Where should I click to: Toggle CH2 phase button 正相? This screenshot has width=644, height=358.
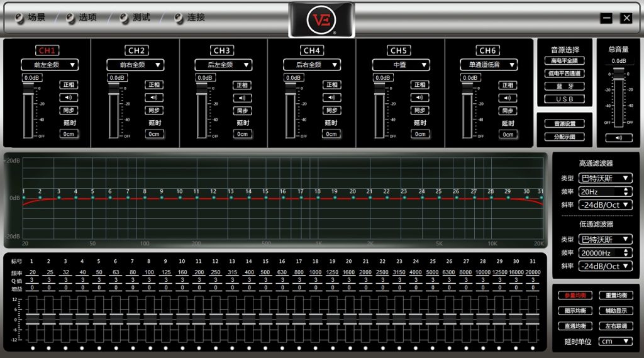pyautogui.click(x=154, y=85)
